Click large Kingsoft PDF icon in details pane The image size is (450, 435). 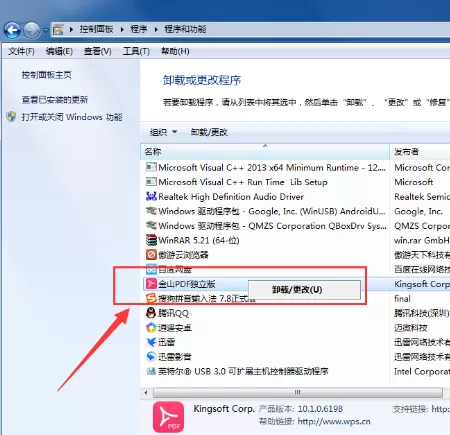click(168, 417)
